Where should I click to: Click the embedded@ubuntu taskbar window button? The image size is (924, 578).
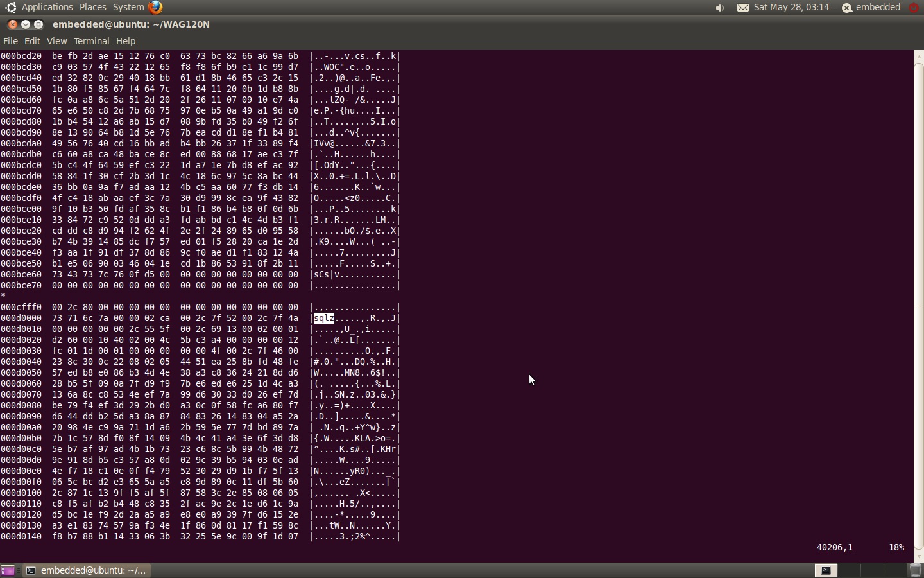pos(87,570)
